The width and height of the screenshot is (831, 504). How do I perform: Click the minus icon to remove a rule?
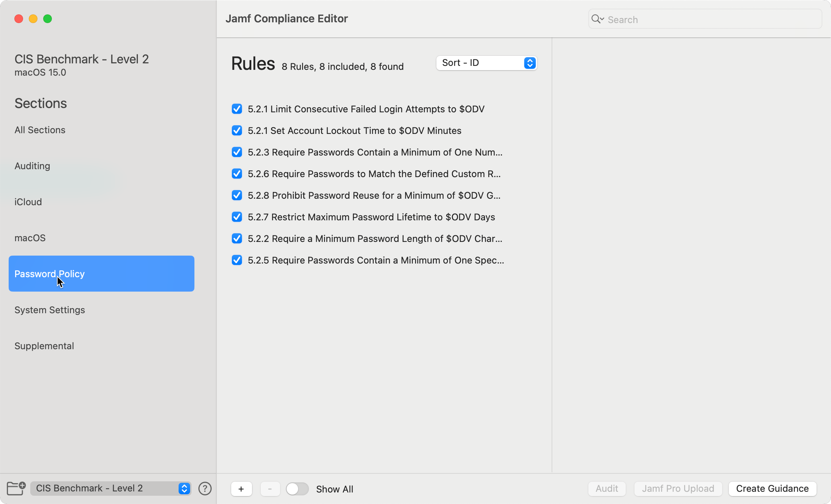(x=270, y=489)
